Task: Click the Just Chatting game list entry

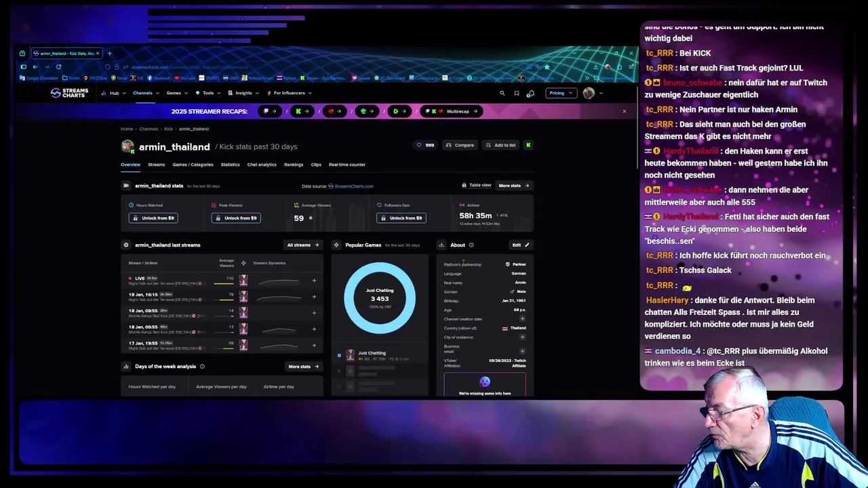Action: click(x=380, y=355)
